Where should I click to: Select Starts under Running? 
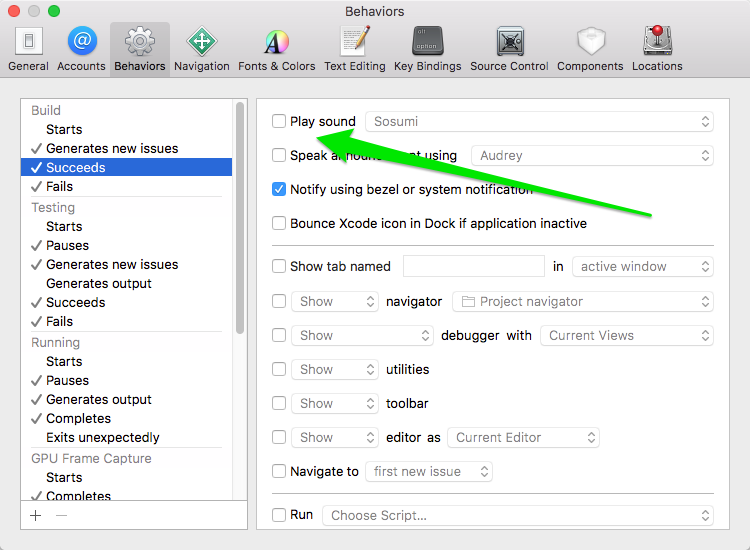click(127, 362)
